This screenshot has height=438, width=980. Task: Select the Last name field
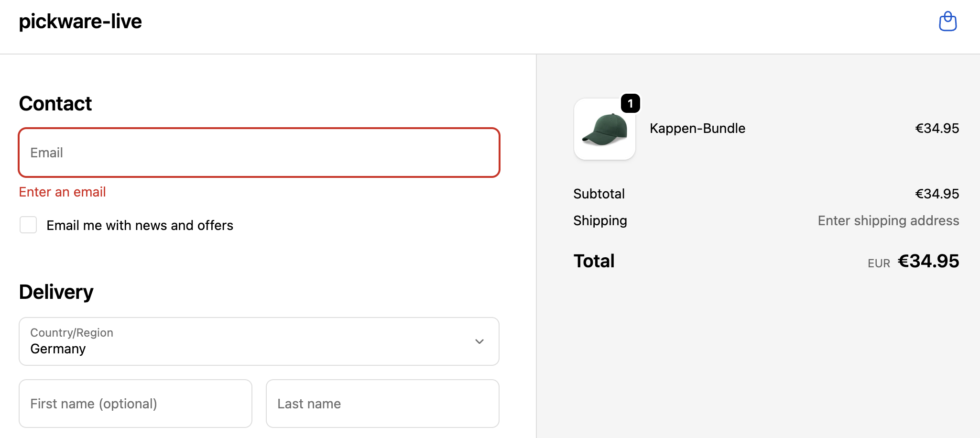(x=382, y=404)
